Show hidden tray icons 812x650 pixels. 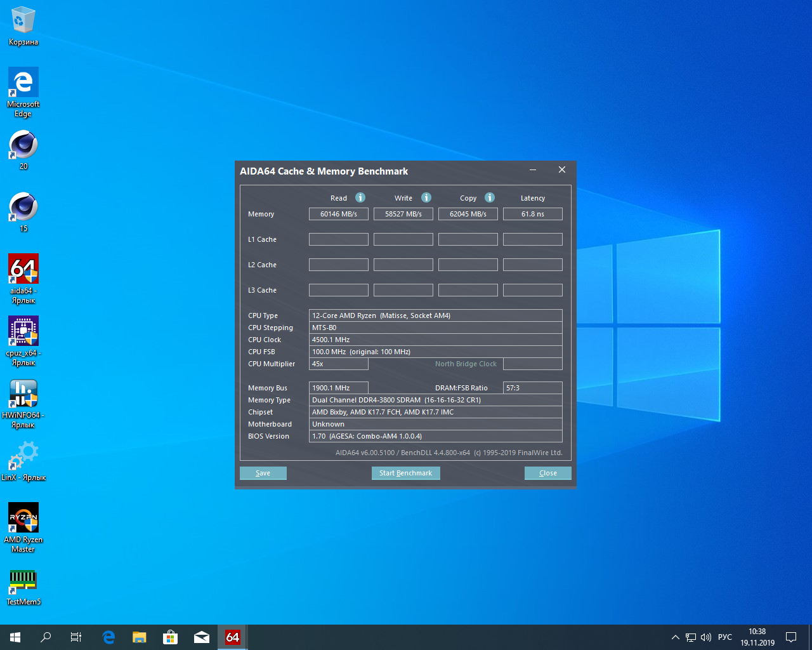[676, 637]
